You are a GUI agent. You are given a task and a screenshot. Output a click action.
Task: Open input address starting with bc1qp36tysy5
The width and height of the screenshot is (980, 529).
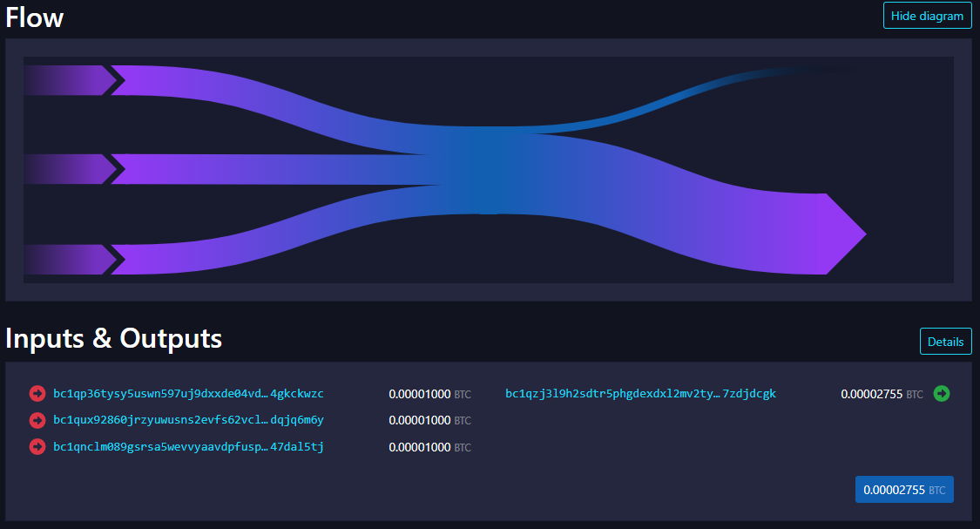coord(188,394)
